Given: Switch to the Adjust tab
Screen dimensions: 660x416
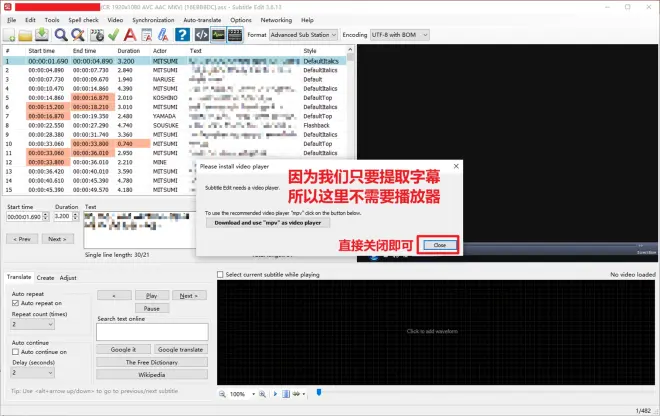Looking at the screenshot, I should click(x=68, y=278).
